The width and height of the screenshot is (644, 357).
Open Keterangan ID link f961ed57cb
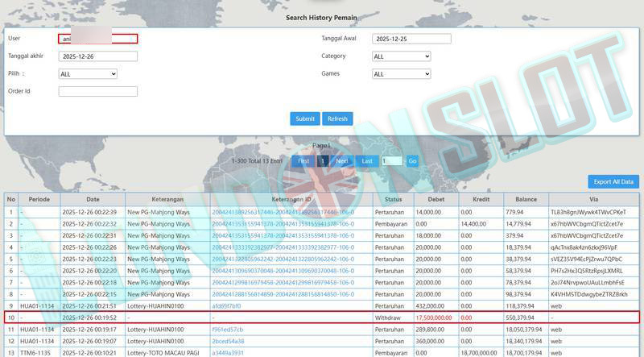coord(226,329)
